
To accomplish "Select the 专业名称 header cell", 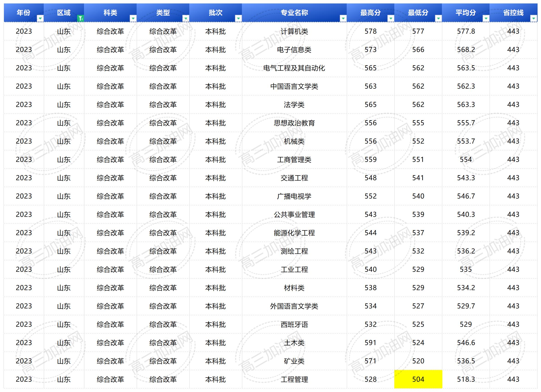I will pyautogui.click(x=294, y=13).
